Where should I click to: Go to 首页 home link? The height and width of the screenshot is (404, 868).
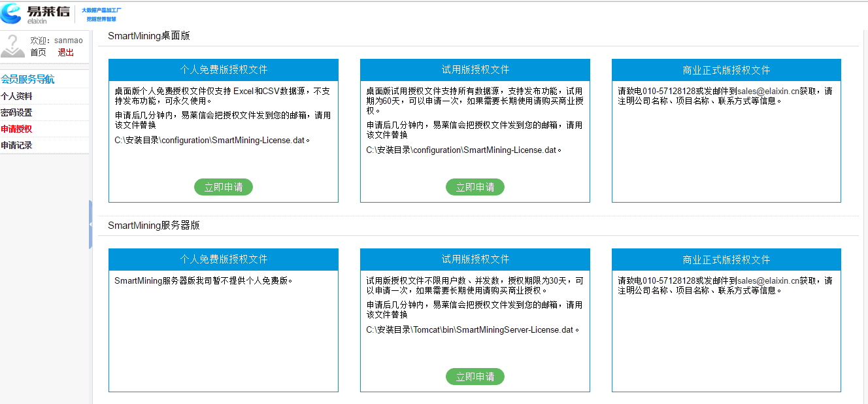[39, 52]
